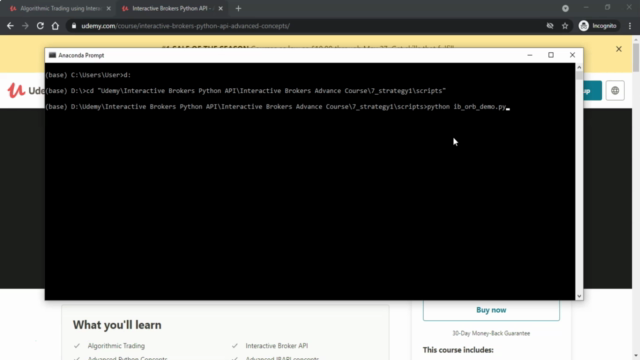Click the 'What you'll learn' heading

(117, 325)
